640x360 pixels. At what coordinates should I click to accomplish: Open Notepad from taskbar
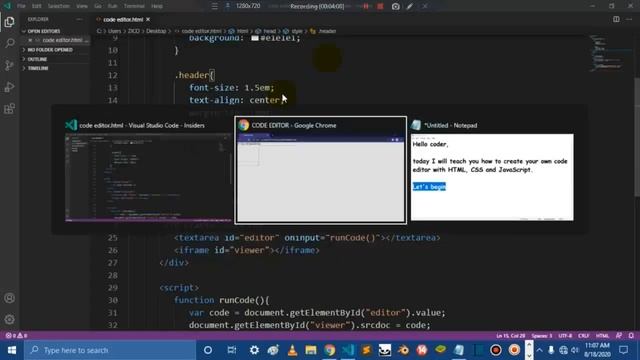[x=459, y=350]
